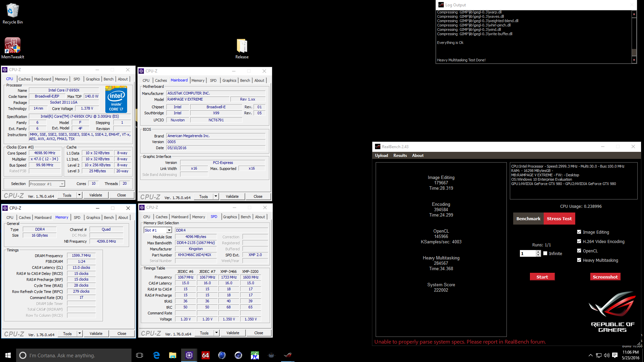Click the RealBench 2.43 title bar icon
The width and height of the screenshot is (644, 362).
click(x=378, y=147)
